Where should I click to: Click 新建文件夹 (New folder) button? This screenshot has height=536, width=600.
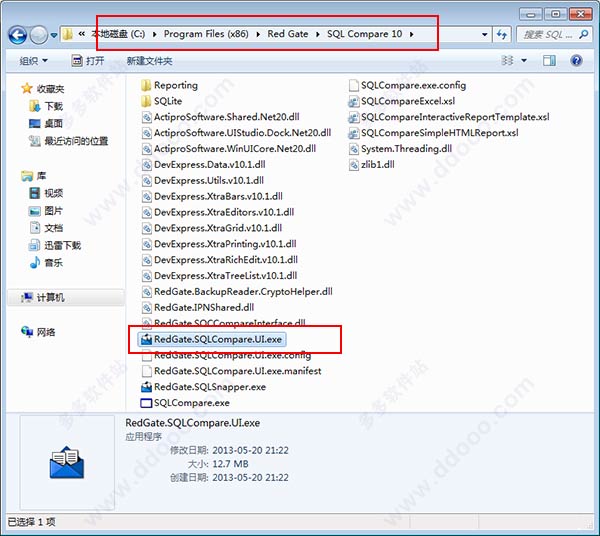point(149,61)
